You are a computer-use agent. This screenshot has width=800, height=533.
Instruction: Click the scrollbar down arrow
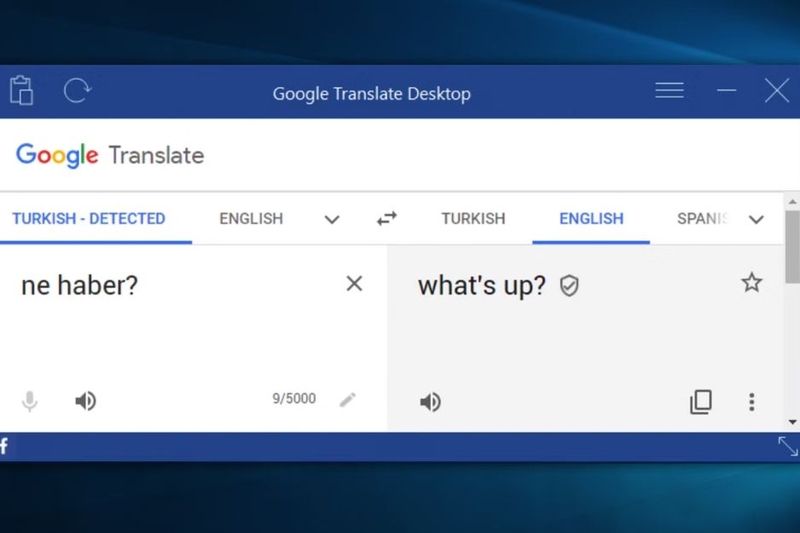pyautogui.click(x=792, y=422)
